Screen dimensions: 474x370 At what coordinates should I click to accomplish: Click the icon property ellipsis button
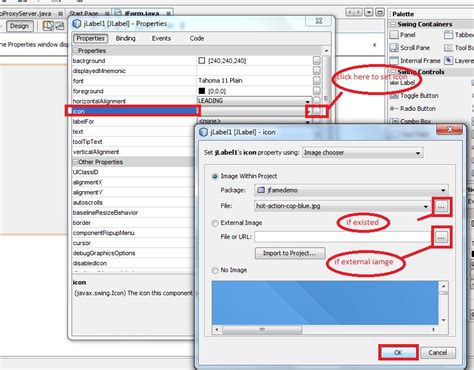click(317, 111)
